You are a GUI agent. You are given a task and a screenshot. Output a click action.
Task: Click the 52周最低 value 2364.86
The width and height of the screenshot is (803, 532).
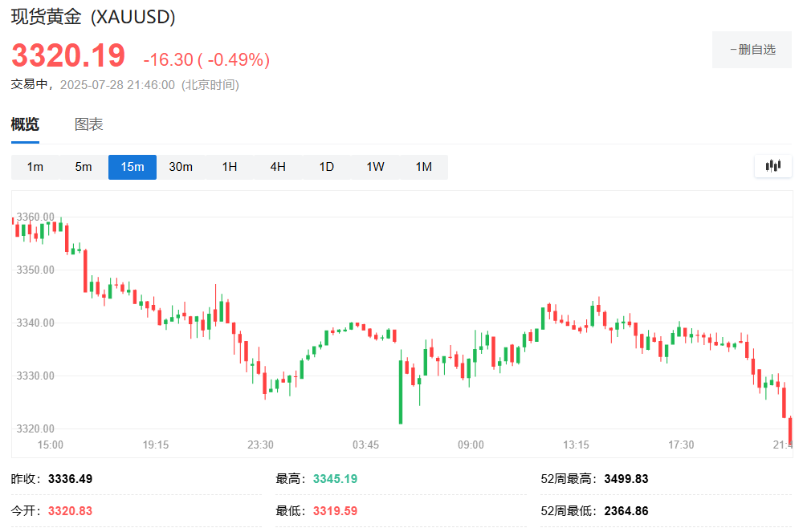[x=626, y=510]
